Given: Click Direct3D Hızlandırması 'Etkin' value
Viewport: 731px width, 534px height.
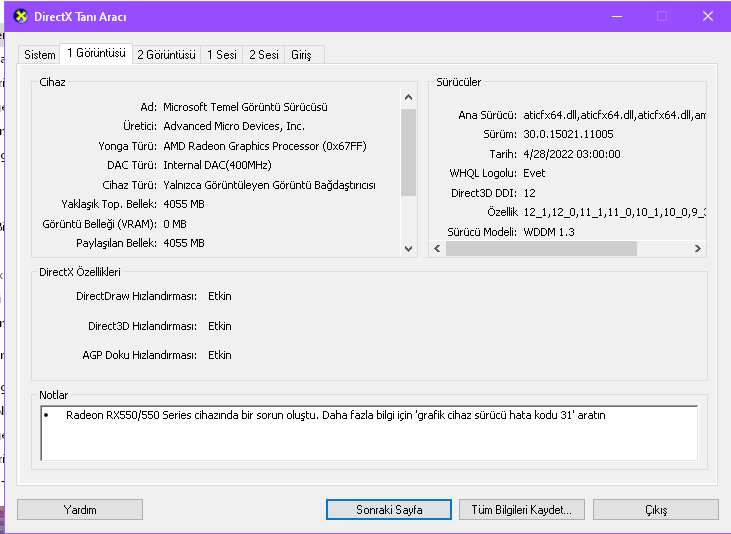Looking at the screenshot, I should coord(220,326).
